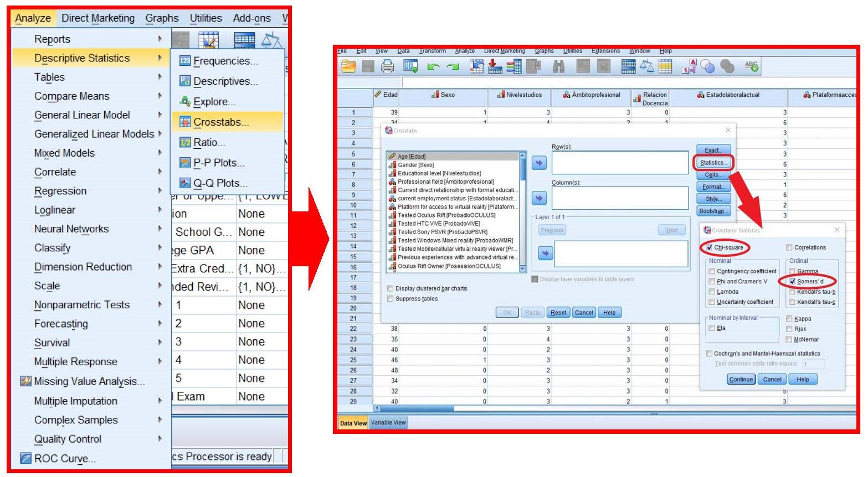Viewport: 868px width, 477px height.
Task: Click the ROC Curve icon
Action: coord(25,458)
